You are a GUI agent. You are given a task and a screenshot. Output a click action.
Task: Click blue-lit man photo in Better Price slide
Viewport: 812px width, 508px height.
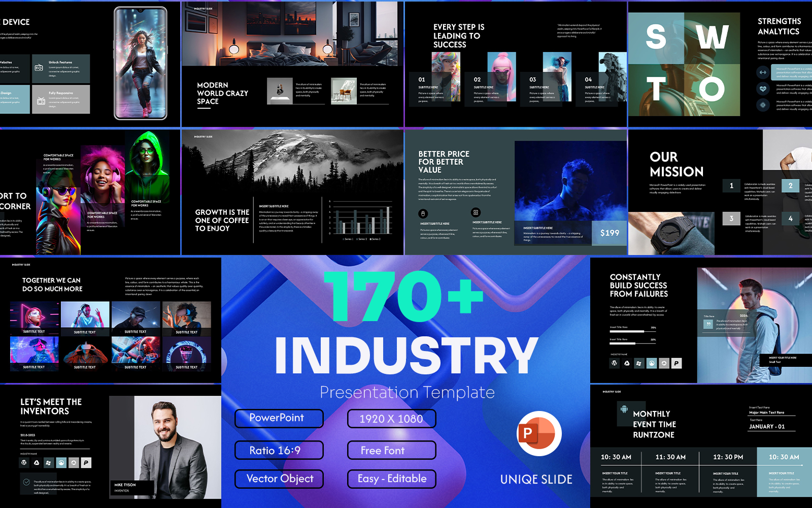point(571,181)
